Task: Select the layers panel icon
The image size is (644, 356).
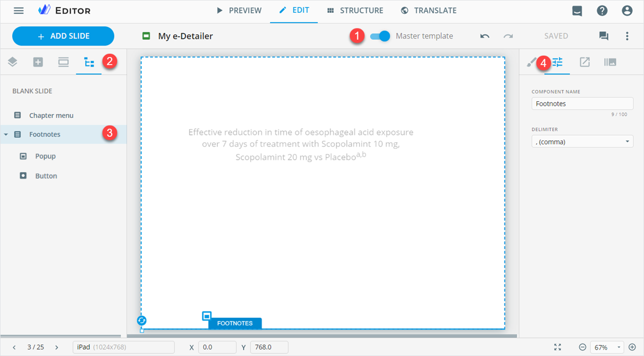Action: (12, 62)
